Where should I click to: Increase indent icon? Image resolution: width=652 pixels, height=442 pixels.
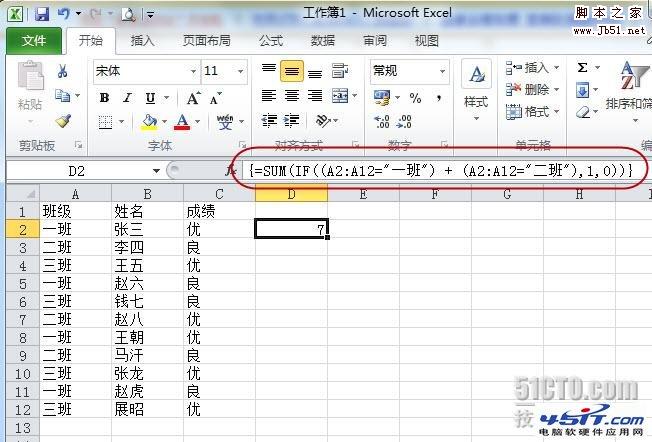(291, 121)
